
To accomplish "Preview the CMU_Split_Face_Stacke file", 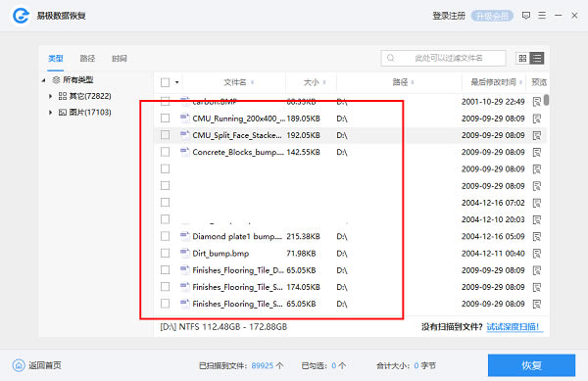I will 537,135.
